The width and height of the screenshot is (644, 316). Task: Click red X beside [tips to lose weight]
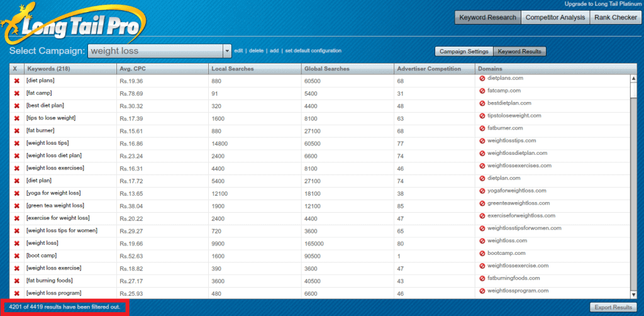point(17,118)
